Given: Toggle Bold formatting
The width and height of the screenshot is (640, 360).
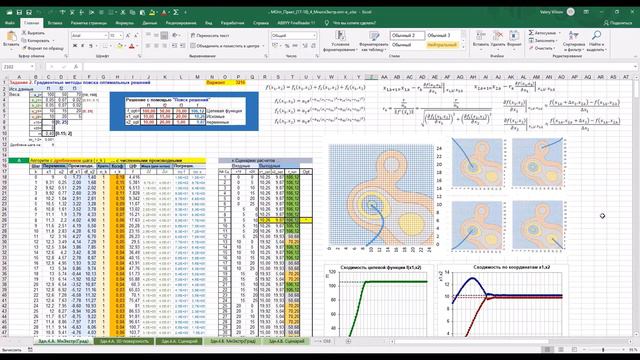Looking at the screenshot, I should (x=75, y=46).
